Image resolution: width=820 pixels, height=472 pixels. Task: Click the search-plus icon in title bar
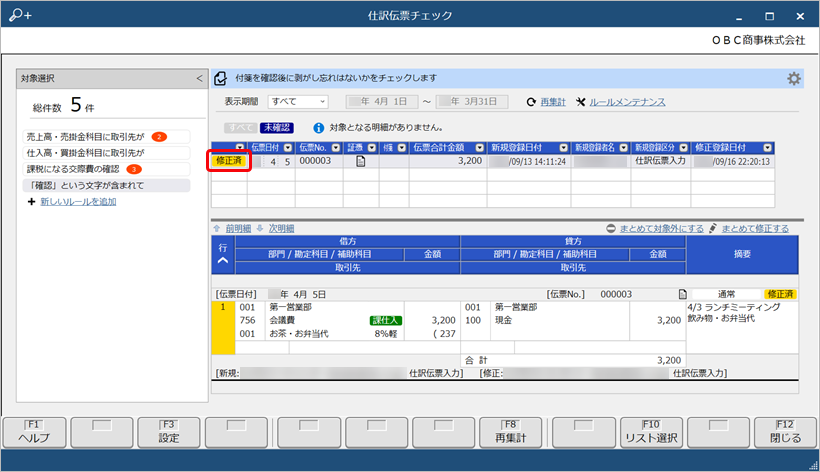click(x=20, y=15)
